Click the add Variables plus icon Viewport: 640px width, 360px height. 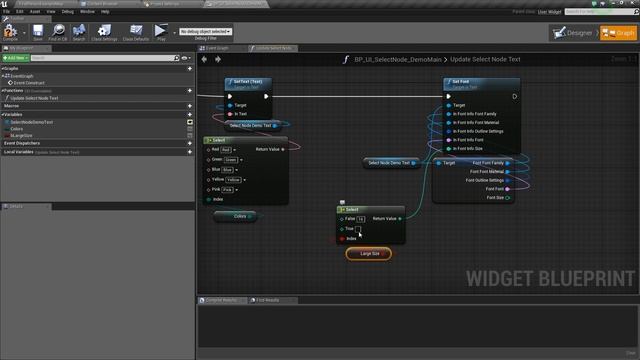(x=190, y=114)
